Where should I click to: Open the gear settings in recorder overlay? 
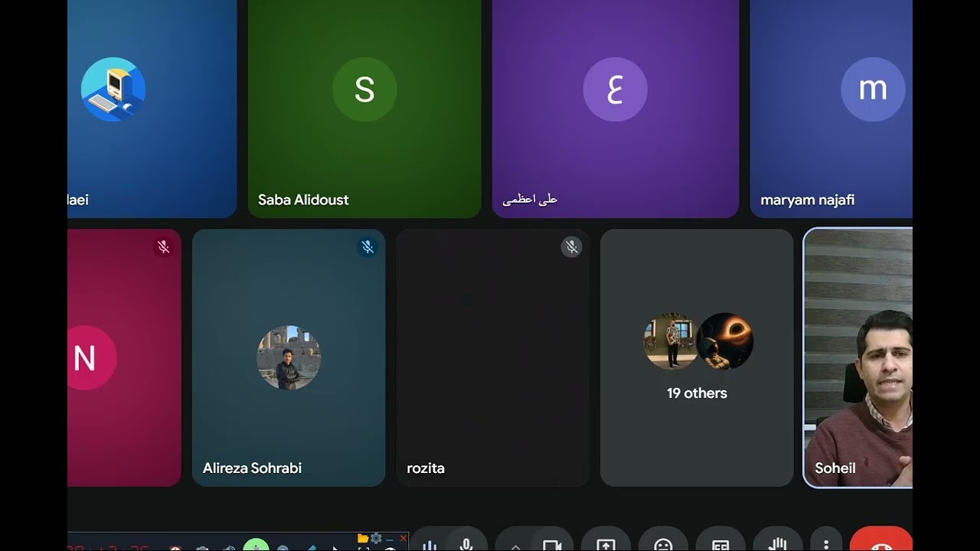[376, 539]
